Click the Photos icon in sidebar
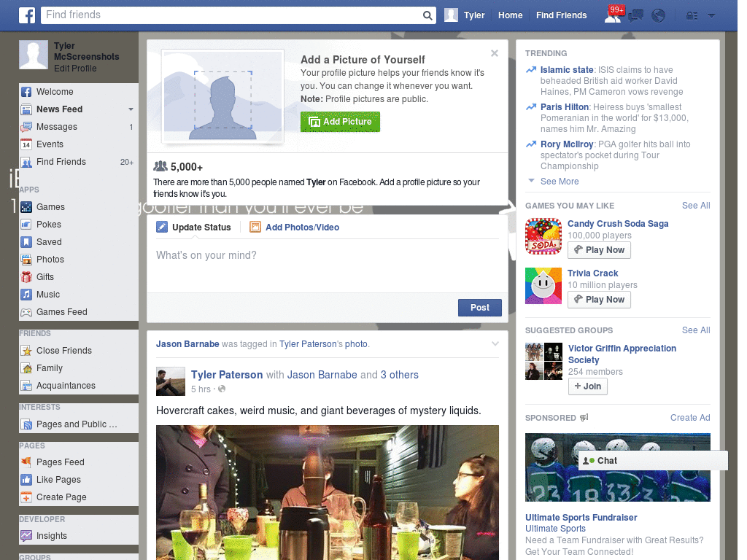Screen dimensions: 747x560 (26, 260)
